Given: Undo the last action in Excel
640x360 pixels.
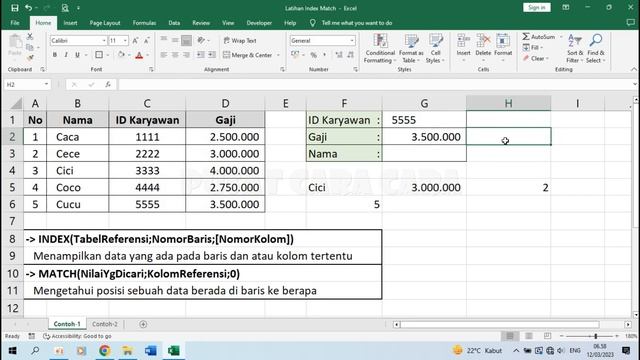Looking at the screenshot, I should [28, 8].
